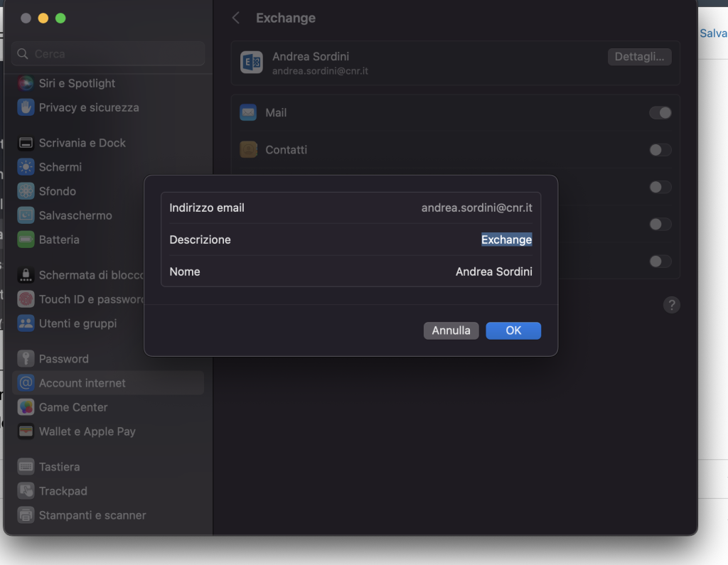Select Siri e Spotlight in sidebar
728x565 pixels.
tap(77, 83)
